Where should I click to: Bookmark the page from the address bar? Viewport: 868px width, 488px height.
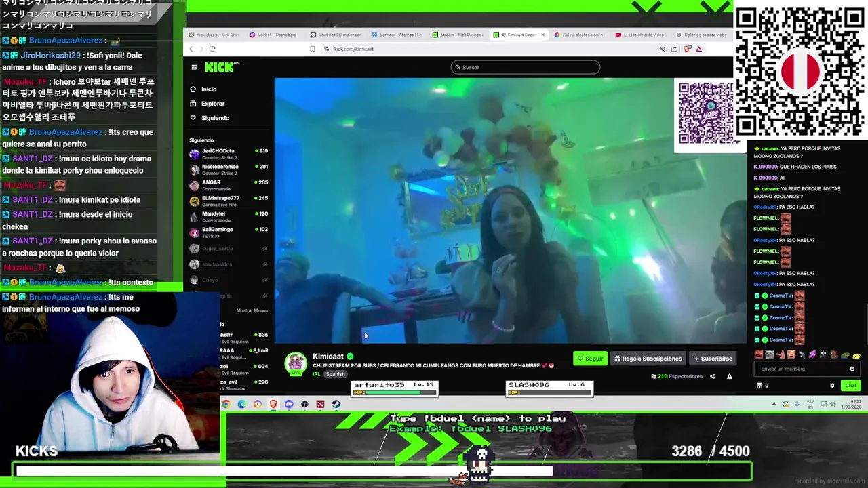click(x=312, y=49)
